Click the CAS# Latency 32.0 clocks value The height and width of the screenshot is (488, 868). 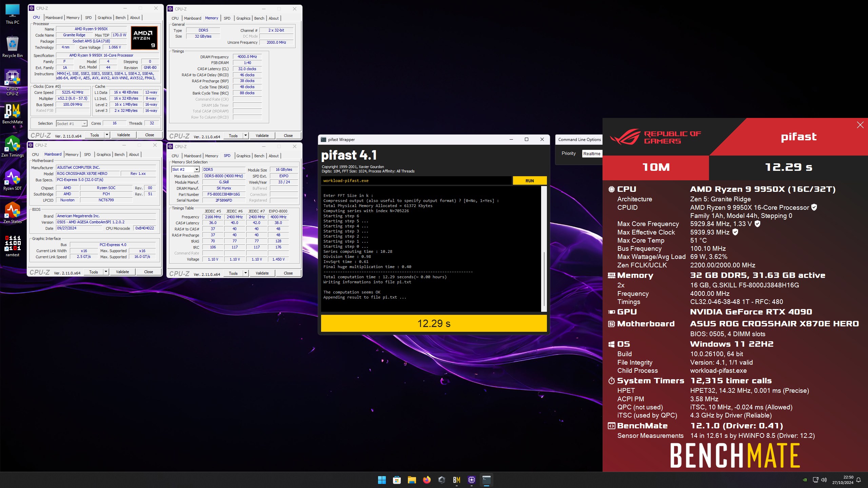[x=247, y=69]
